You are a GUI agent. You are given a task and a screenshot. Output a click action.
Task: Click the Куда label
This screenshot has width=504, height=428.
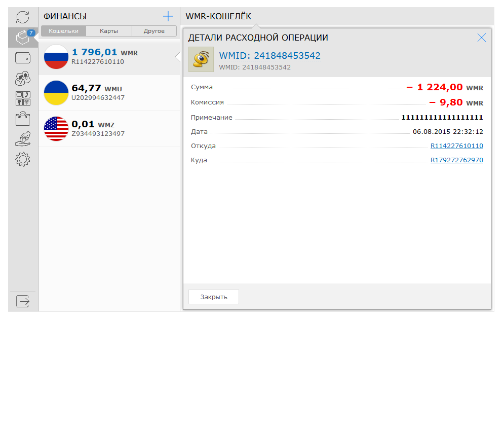tap(199, 160)
